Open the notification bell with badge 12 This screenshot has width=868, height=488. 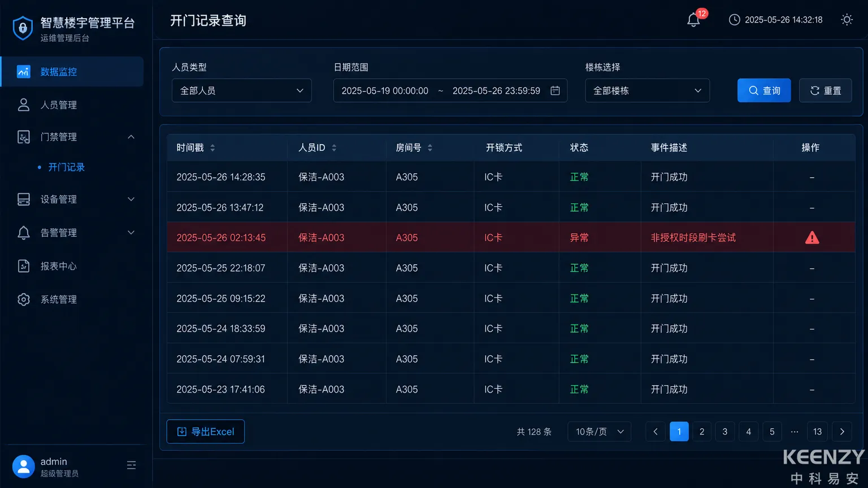pyautogui.click(x=694, y=20)
